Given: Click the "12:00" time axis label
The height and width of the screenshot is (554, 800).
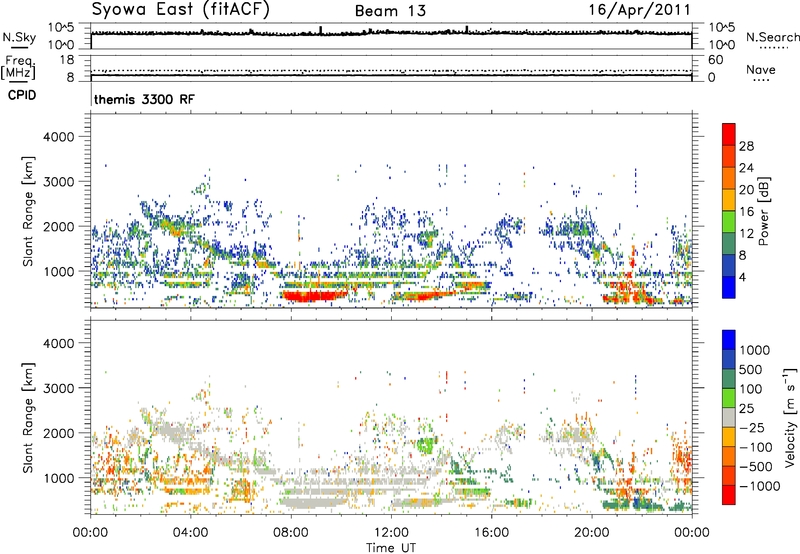Looking at the screenshot, I should click(391, 533).
